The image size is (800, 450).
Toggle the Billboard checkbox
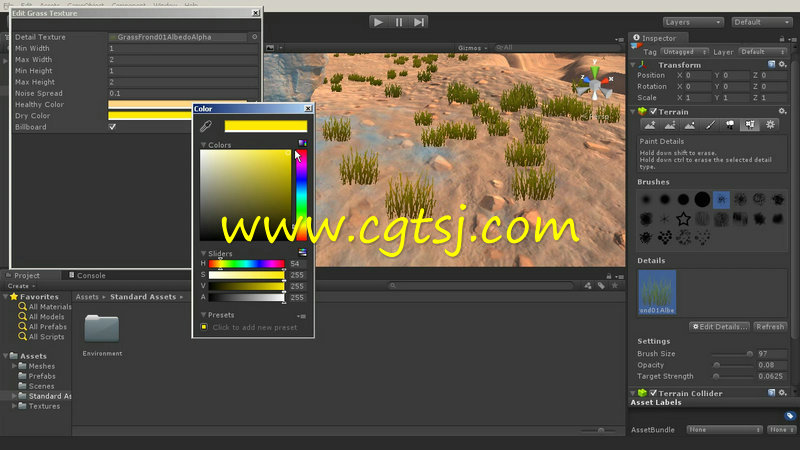(112, 127)
